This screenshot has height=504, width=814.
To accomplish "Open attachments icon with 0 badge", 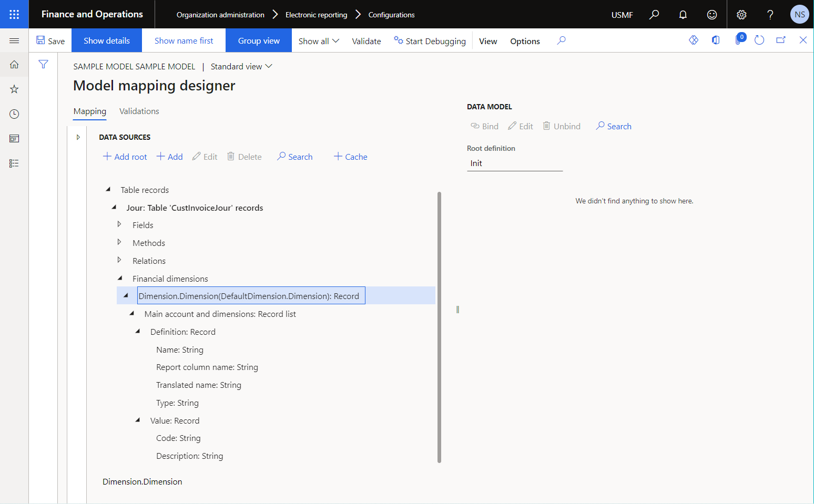I will coord(739,40).
